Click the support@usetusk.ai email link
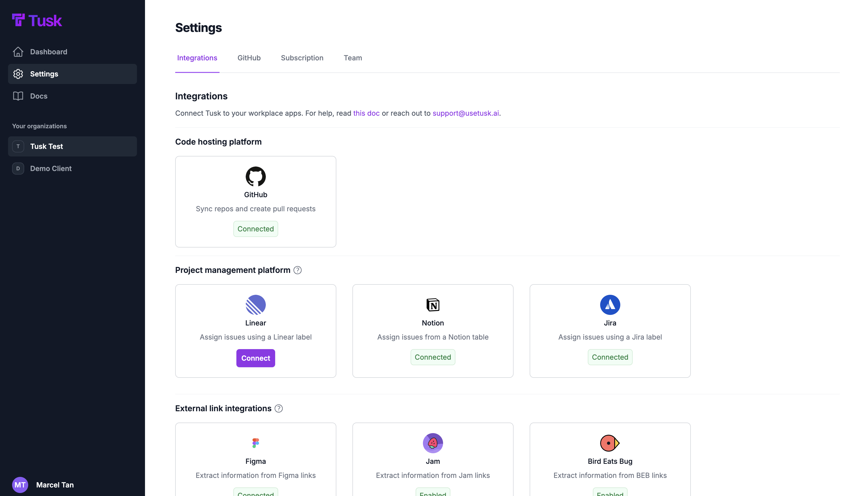868x496 pixels. 466,113
